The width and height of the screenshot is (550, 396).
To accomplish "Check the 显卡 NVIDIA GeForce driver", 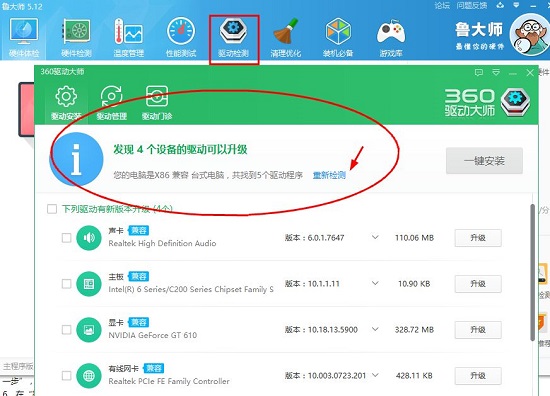I will pos(66,330).
